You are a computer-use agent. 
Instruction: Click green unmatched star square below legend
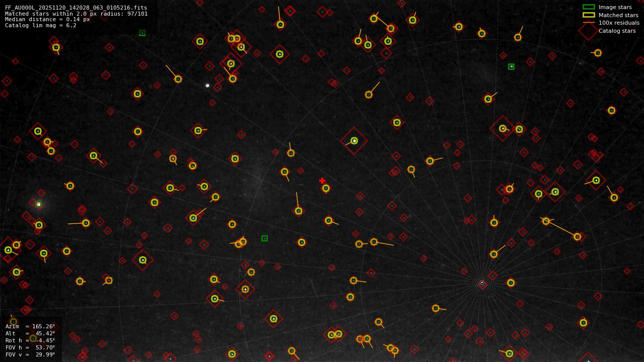[511, 66]
